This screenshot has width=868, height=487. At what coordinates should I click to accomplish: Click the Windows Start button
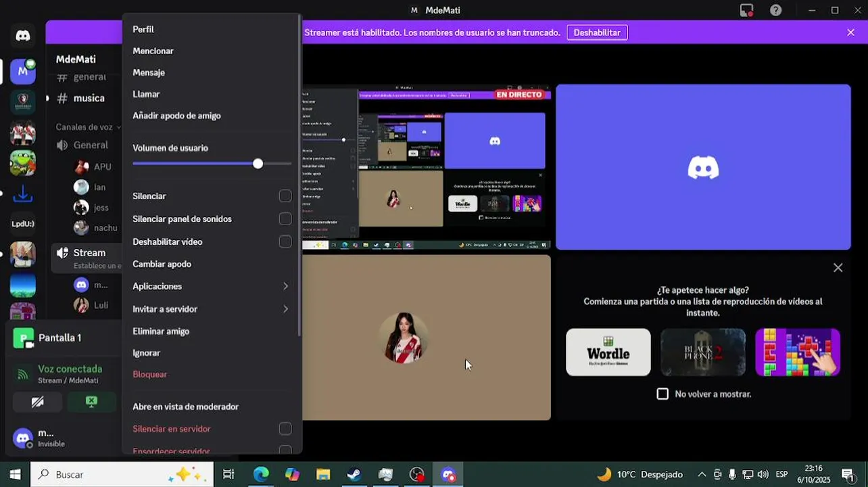pyautogui.click(x=15, y=475)
